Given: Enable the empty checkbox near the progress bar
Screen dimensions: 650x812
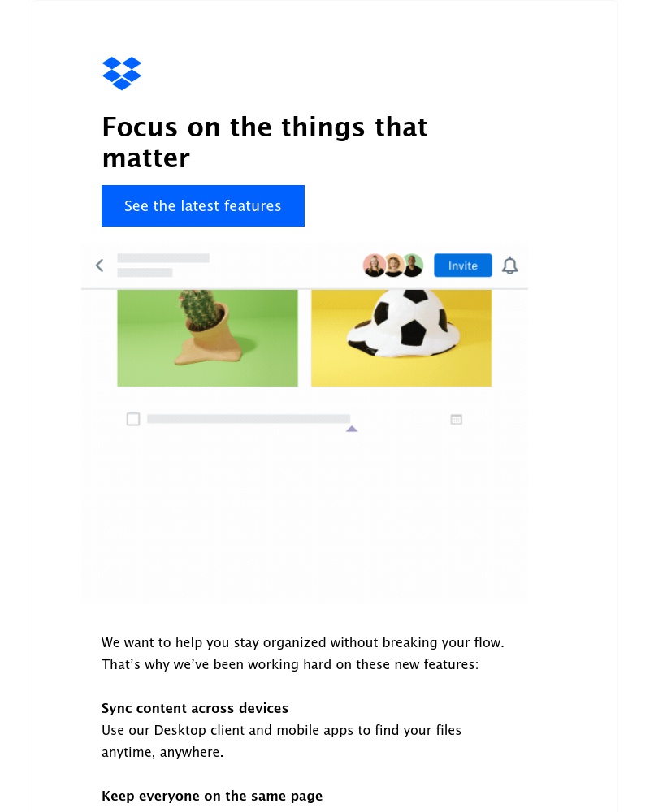Looking at the screenshot, I should tap(132, 419).
